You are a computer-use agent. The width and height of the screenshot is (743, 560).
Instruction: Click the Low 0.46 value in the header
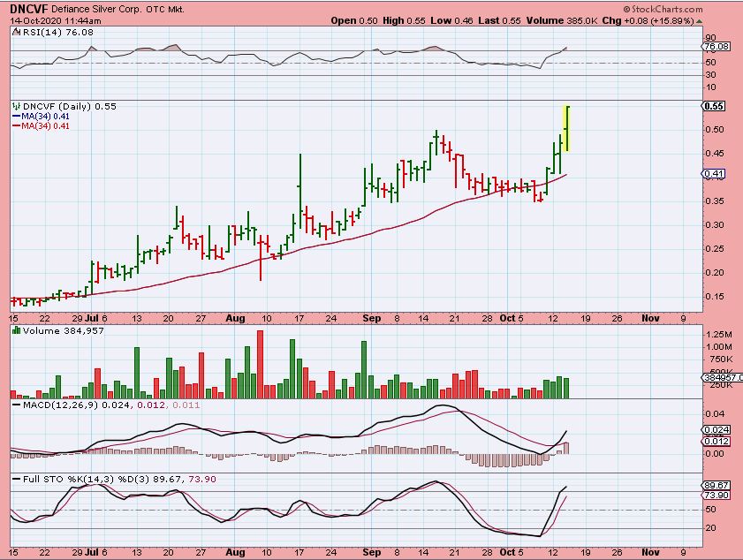(x=451, y=21)
